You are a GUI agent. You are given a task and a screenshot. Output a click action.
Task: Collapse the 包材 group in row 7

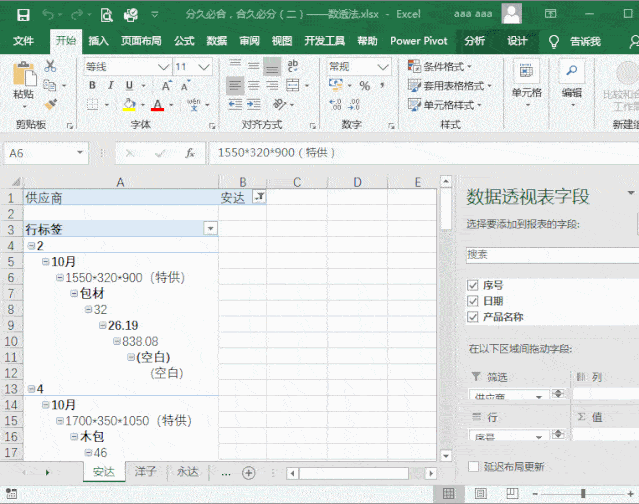click(x=73, y=294)
